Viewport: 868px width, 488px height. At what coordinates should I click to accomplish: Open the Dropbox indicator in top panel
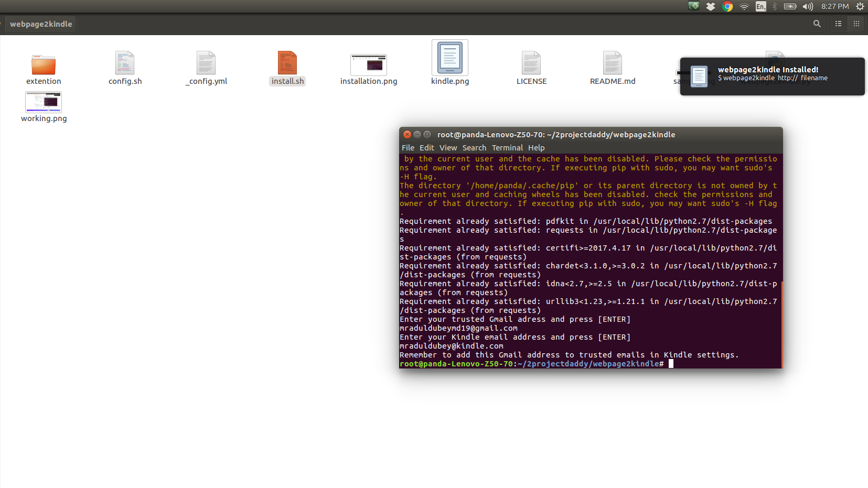[711, 6]
